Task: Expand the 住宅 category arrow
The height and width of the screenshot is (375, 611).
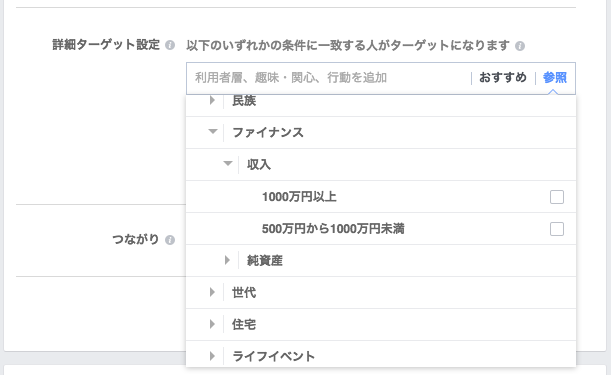Action: pos(212,324)
